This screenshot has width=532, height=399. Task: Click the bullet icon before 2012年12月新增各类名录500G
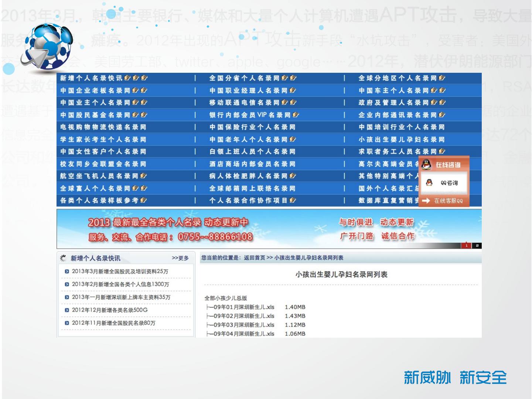point(66,310)
